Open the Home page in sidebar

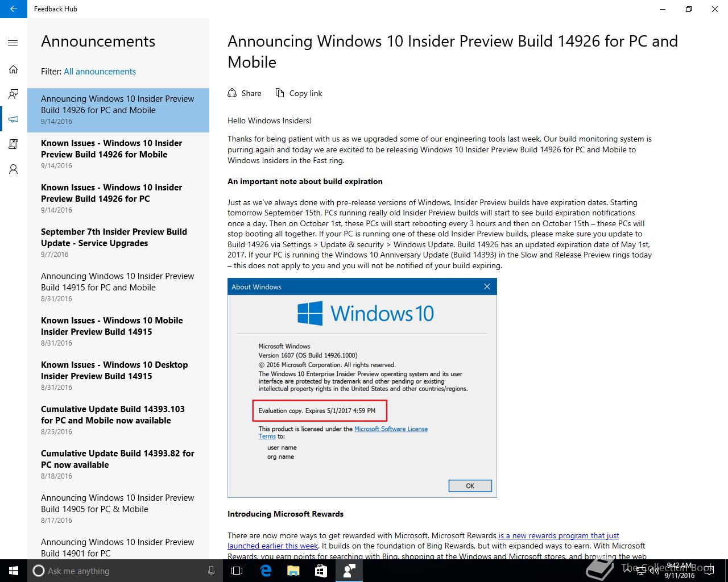(x=13, y=69)
